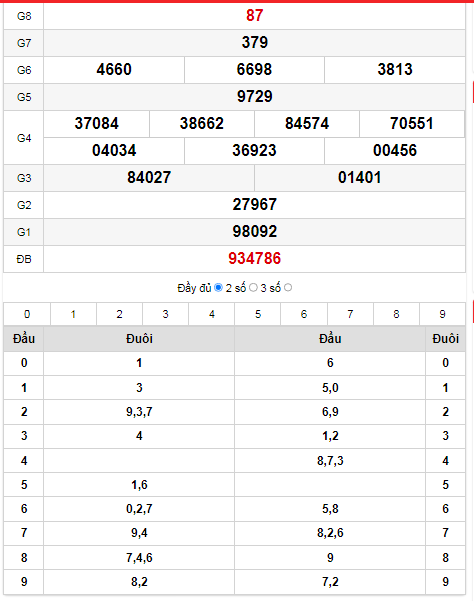The width and height of the screenshot is (474, 601).
Task: Select the 'Đầy đủ' radio button
Action: pyautogui.click(x=218, y=287)
